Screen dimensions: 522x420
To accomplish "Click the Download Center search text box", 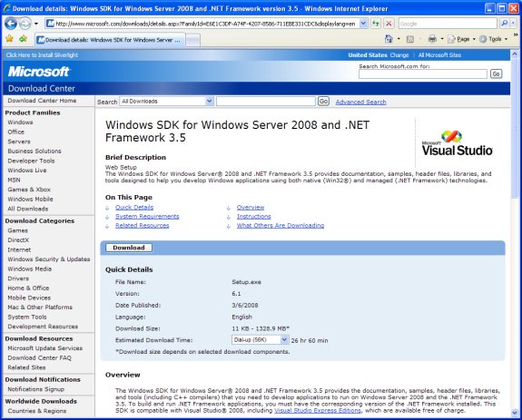I will [x=266, y=101].
